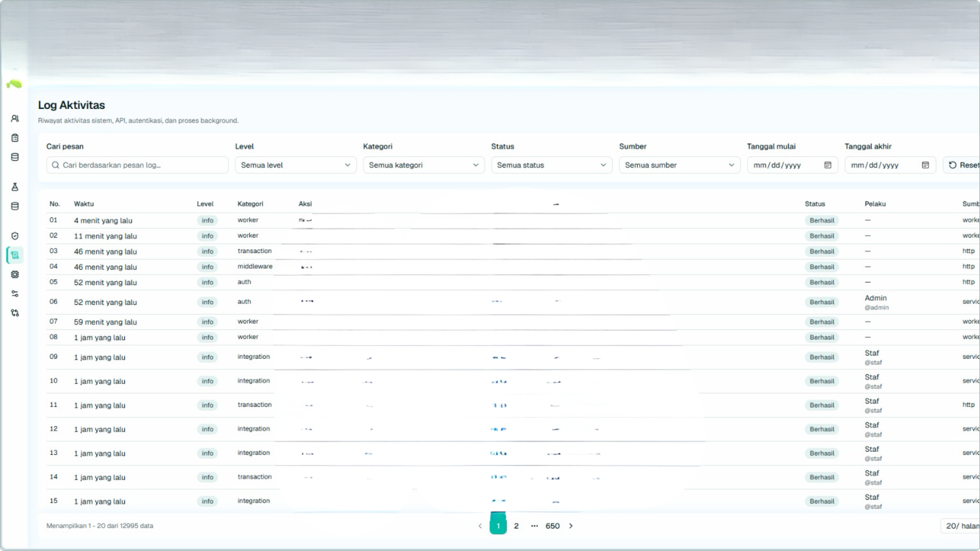This screenshot has width=980, height=551.
Task: Click the info badge in row 03
Action: pos(208,252)
